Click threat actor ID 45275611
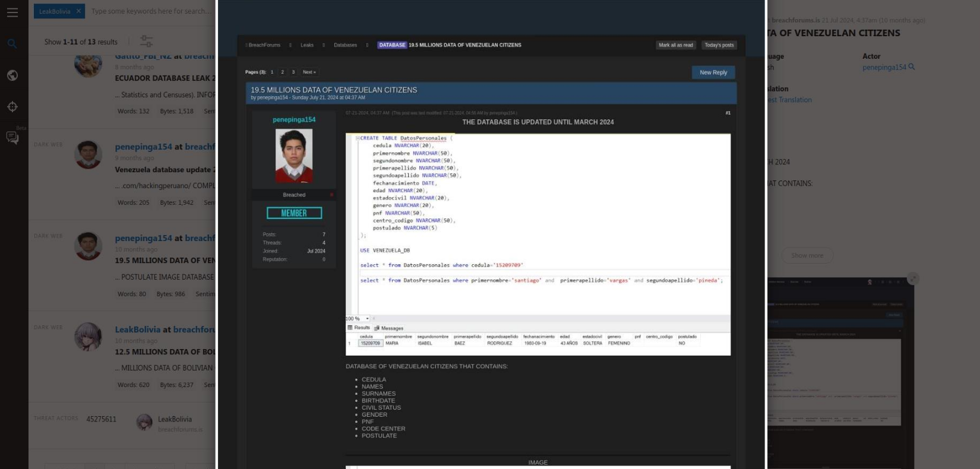 pyautogui.click(x=102, y=419)
